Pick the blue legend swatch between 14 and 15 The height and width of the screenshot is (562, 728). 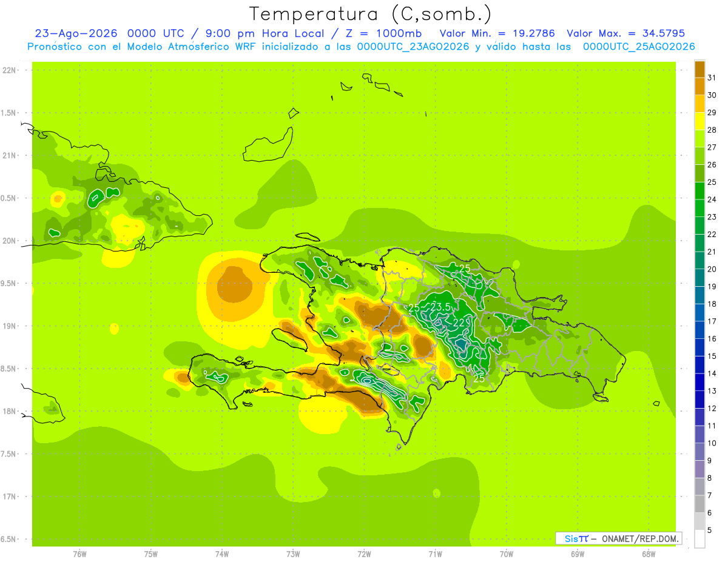pos(700,365)
